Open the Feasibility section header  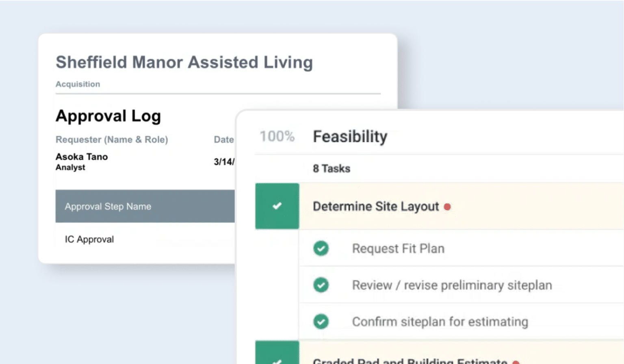point(350,136)
